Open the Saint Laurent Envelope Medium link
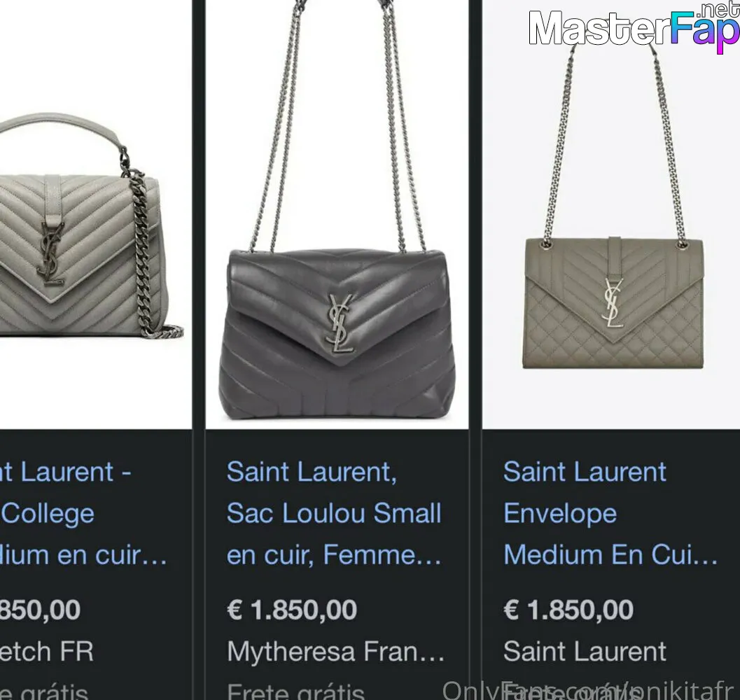The image size is (740, 700). (x=610, y=513)
